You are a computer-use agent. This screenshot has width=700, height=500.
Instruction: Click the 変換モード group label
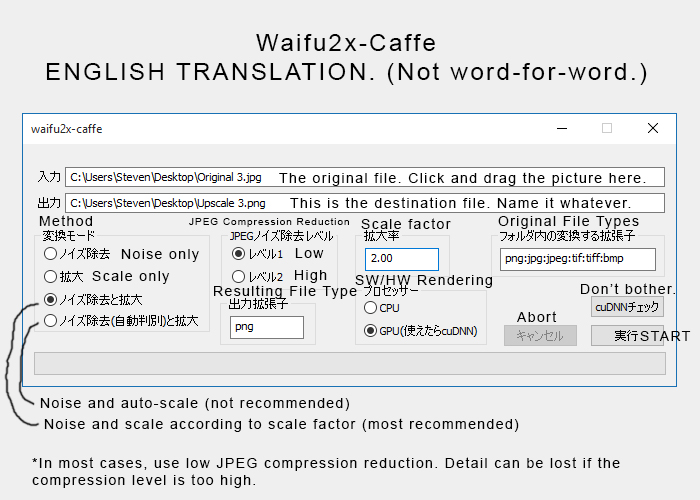pyautogui.click(x=69, y=235)
